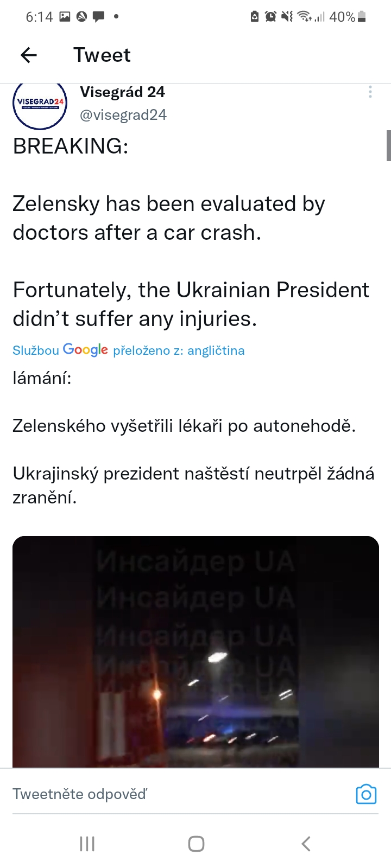Open the Visegrád 24 profile picture
Viewport: 391px width, 868px height.
click(x=40, y=105)
